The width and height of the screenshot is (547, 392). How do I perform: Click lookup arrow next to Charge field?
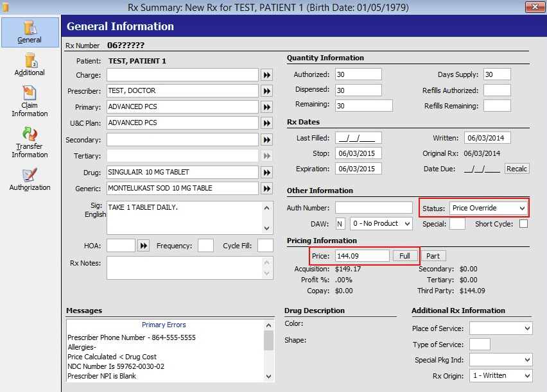pos(267,75)
